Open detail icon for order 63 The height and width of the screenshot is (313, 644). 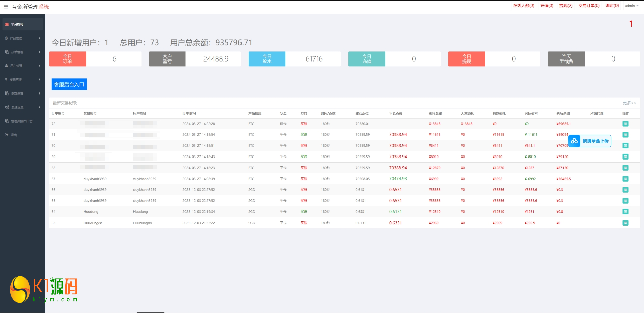625,223
